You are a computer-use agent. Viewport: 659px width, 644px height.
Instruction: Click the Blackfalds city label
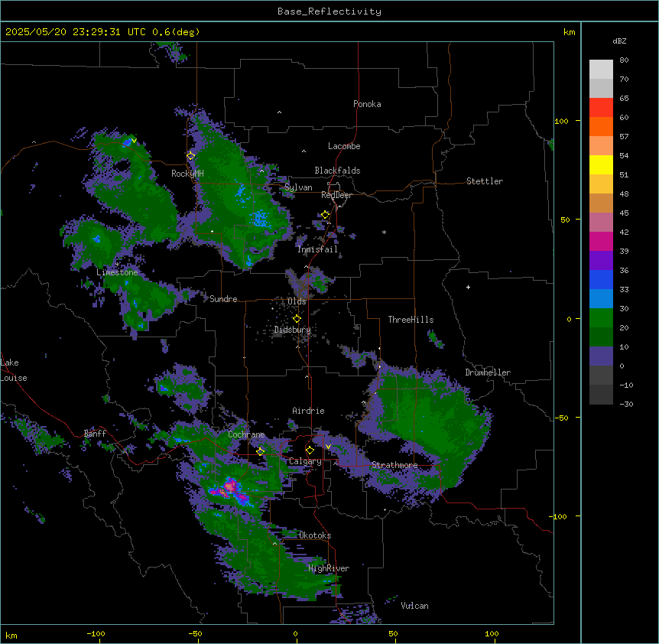pyautogui.click(x=337, y=171)
